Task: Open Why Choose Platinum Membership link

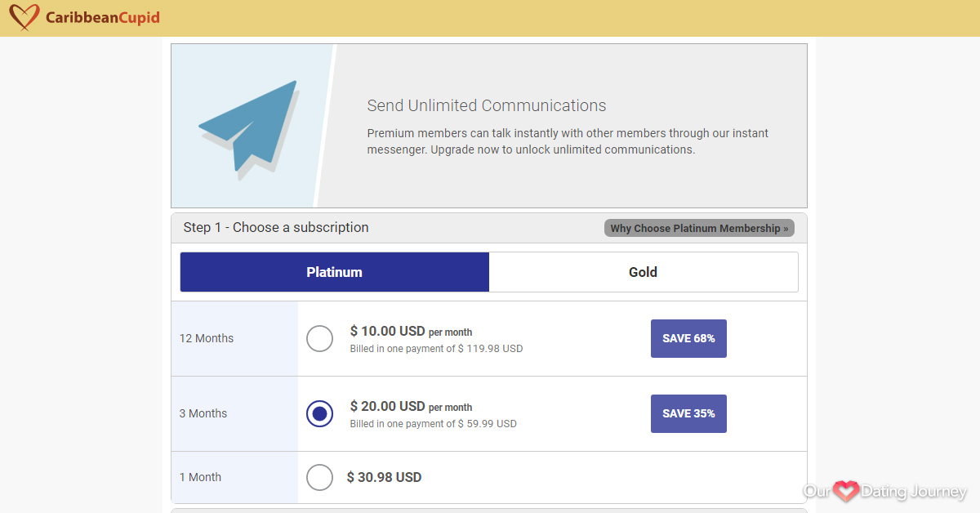Action: click(x=699, y=228)
